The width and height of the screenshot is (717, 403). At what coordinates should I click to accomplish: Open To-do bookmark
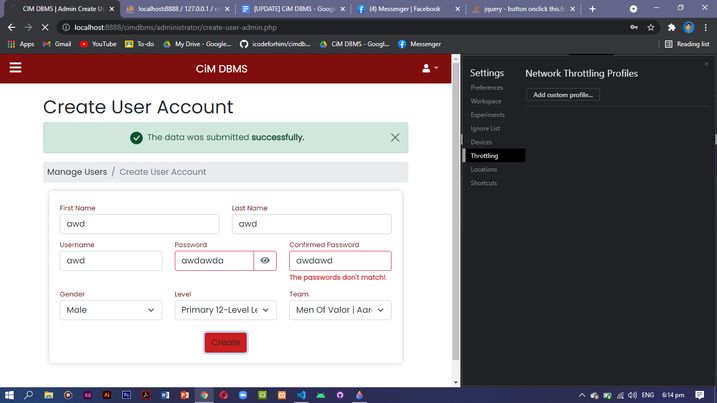pos(139,44)
